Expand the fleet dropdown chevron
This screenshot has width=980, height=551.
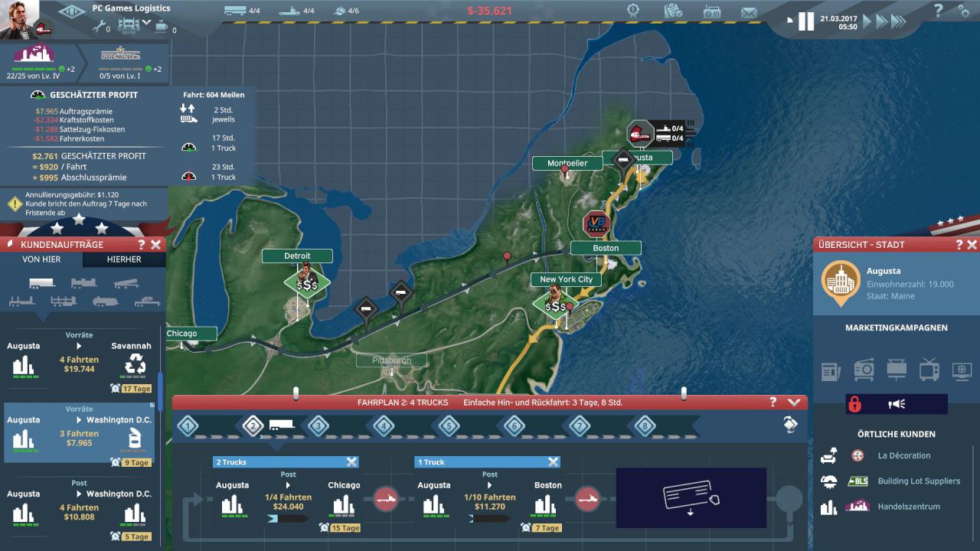coord(146,22)
